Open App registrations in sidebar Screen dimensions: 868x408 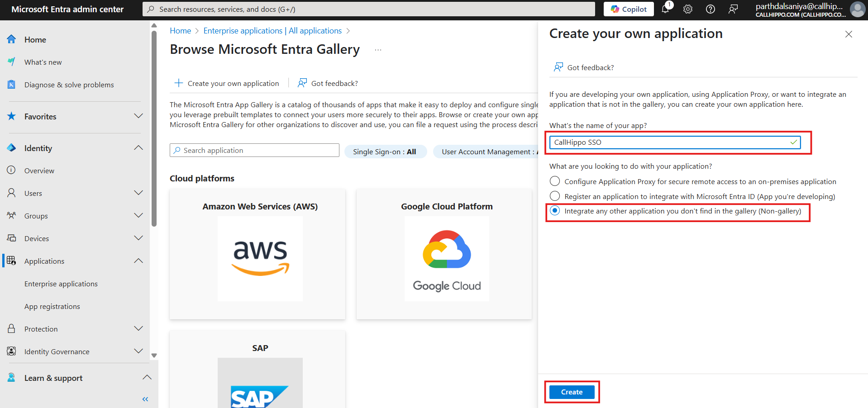(52, 306)
